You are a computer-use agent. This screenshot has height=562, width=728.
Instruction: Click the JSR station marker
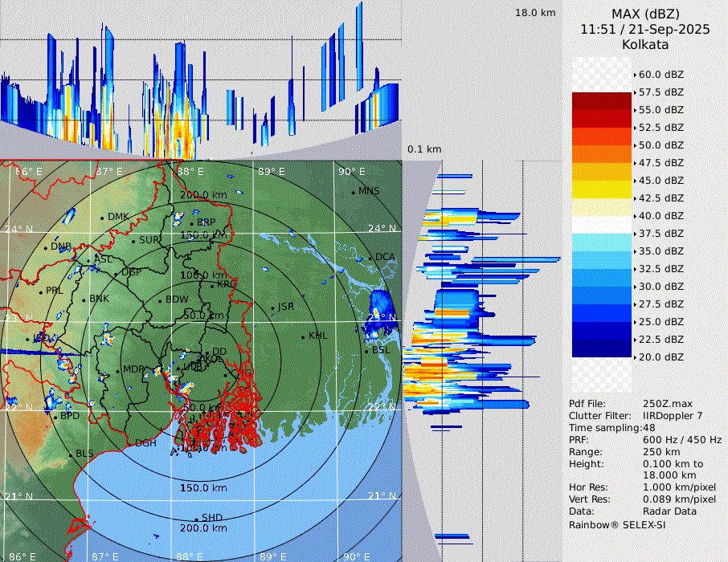273,308
